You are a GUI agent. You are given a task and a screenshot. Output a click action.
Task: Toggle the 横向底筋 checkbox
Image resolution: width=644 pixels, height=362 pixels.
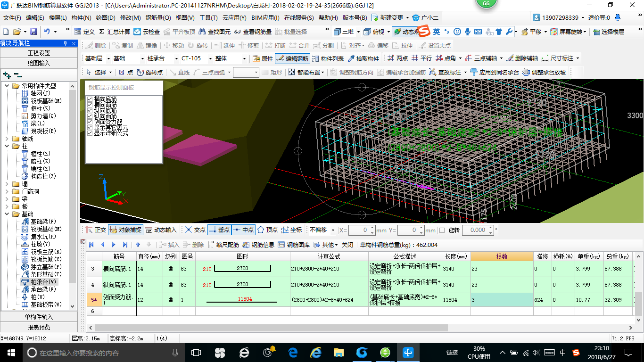(x=90, y=99)
